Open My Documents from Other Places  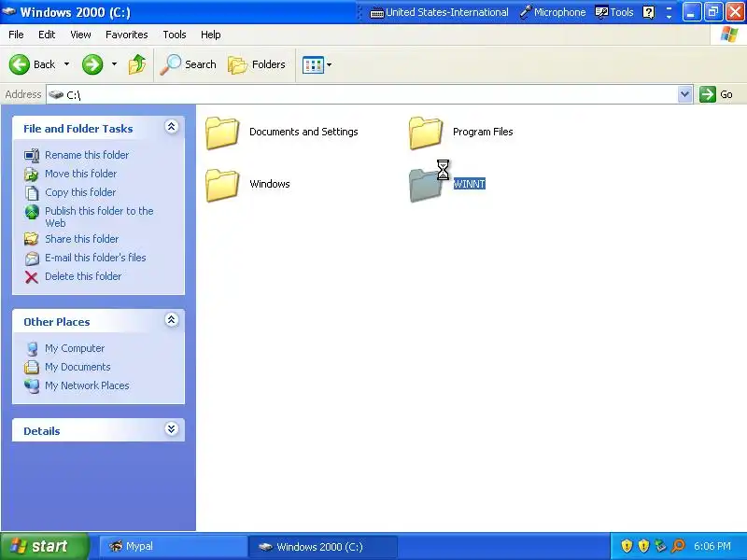click(78, 367)
